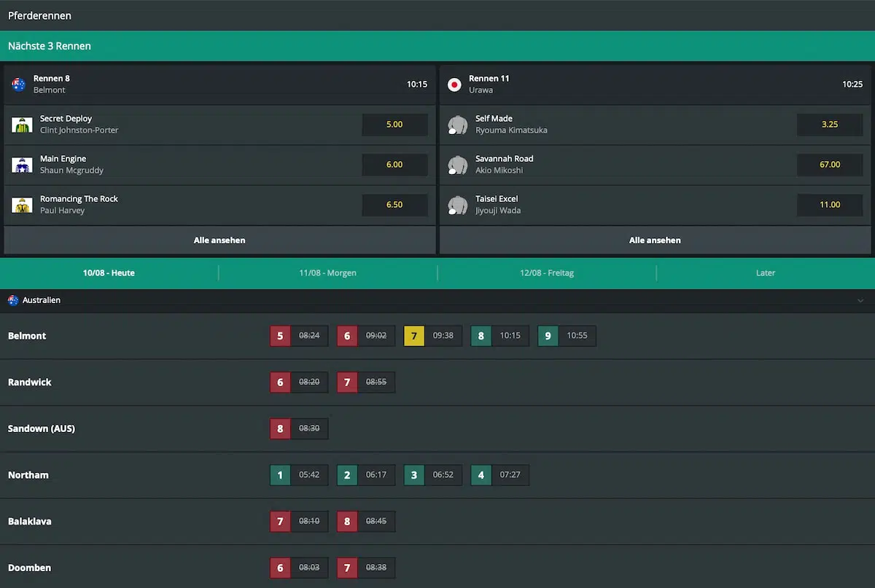The height and width of the screenshot is (588, 875).
Task: Click Self Made grey silk icon
Action: 457,125
